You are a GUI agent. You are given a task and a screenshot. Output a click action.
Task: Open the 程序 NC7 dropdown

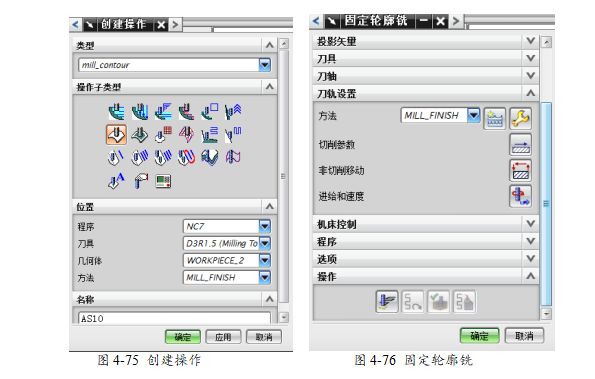tap(265, 226)
